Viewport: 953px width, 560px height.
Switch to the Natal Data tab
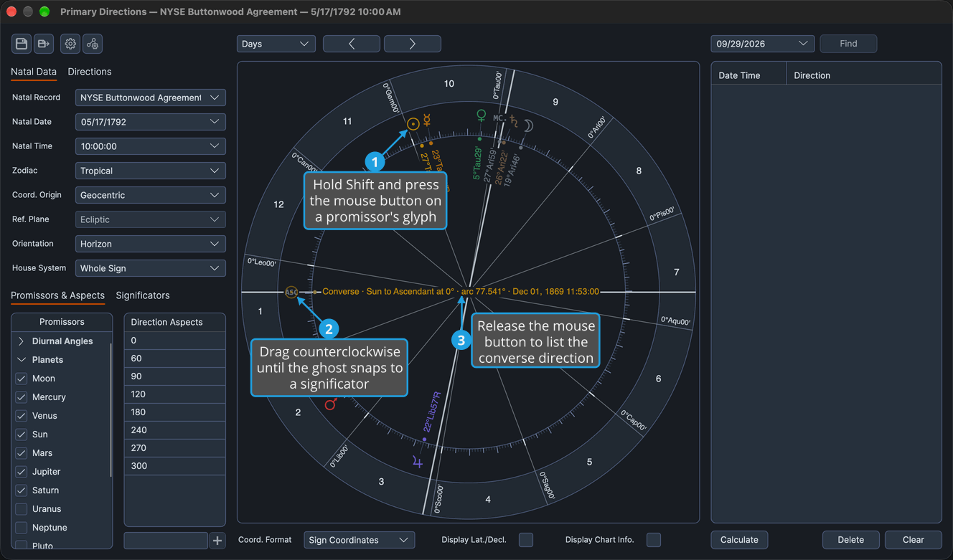[34, 72]
